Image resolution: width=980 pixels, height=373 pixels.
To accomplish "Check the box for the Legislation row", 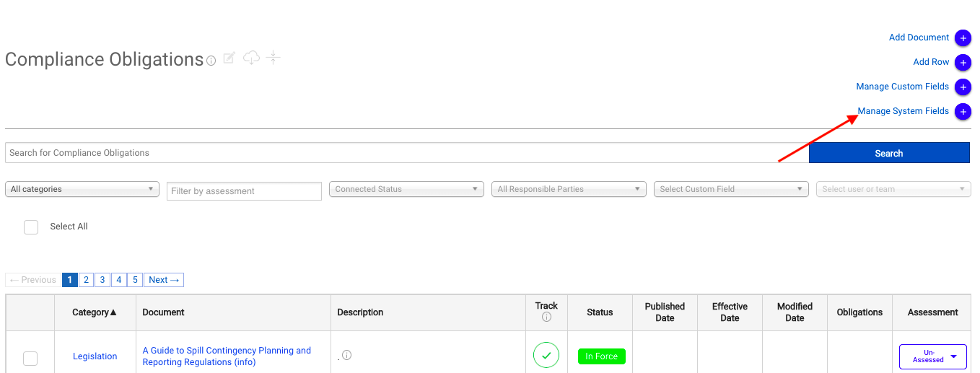I will tap(30, 358).
